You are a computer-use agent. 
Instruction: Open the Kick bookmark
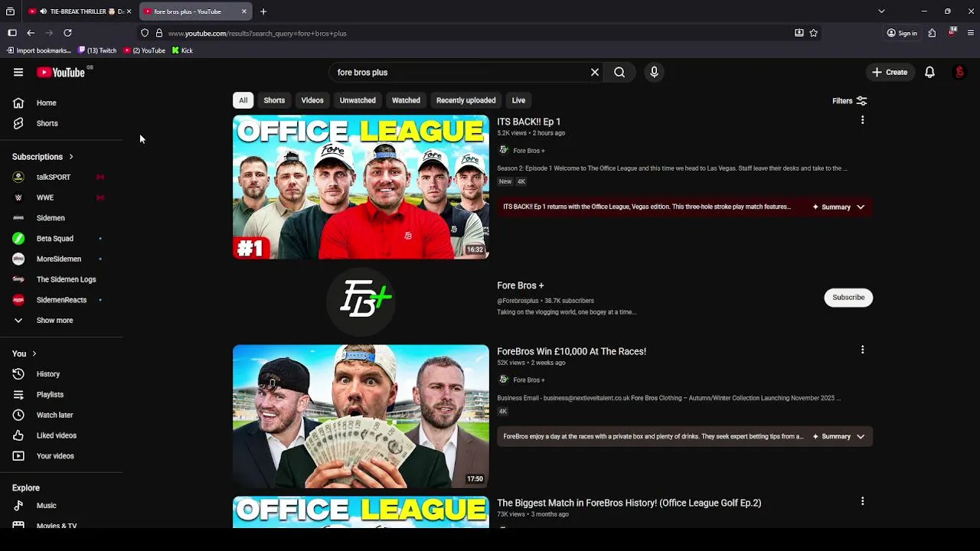[182, 51]
